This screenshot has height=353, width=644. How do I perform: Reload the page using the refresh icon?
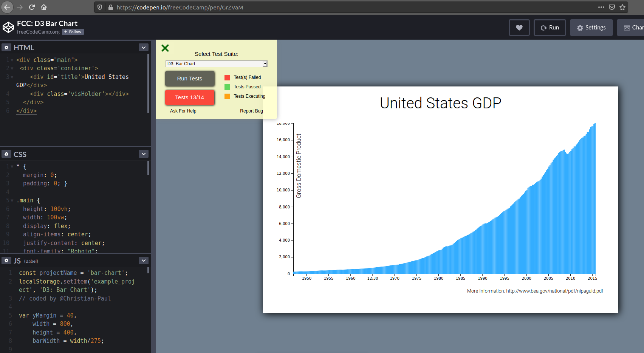[x=32, y=7]
